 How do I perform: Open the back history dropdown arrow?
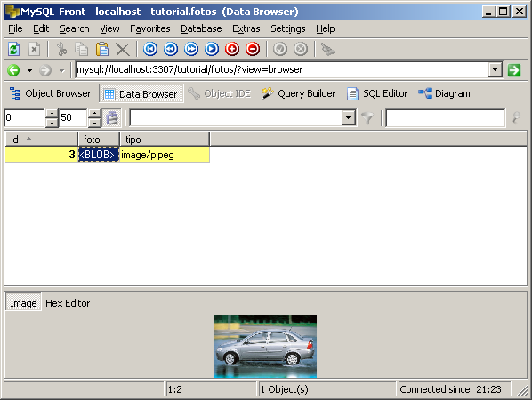tap(30, 71)
